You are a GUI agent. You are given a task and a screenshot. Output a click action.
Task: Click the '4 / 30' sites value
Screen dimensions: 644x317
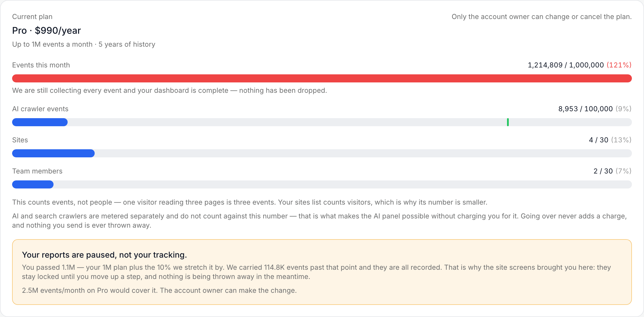[x=599, y=140]
